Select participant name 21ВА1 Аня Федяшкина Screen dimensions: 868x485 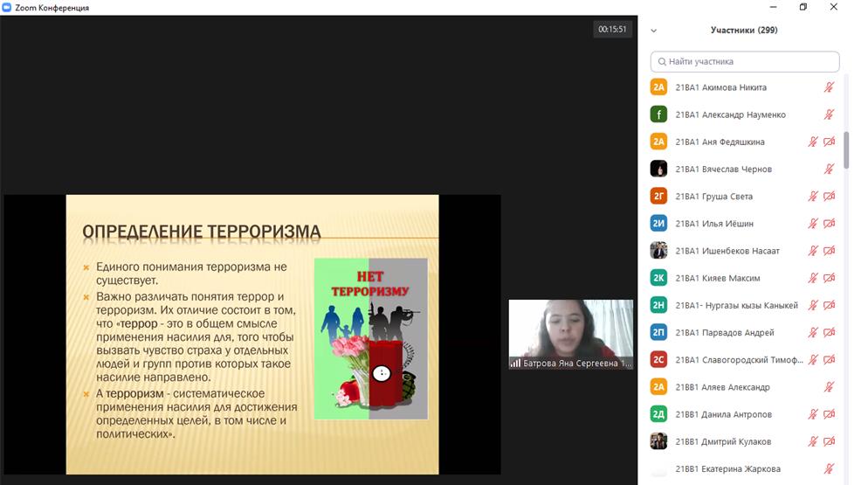pyautogui.click(x=720, y=142)
